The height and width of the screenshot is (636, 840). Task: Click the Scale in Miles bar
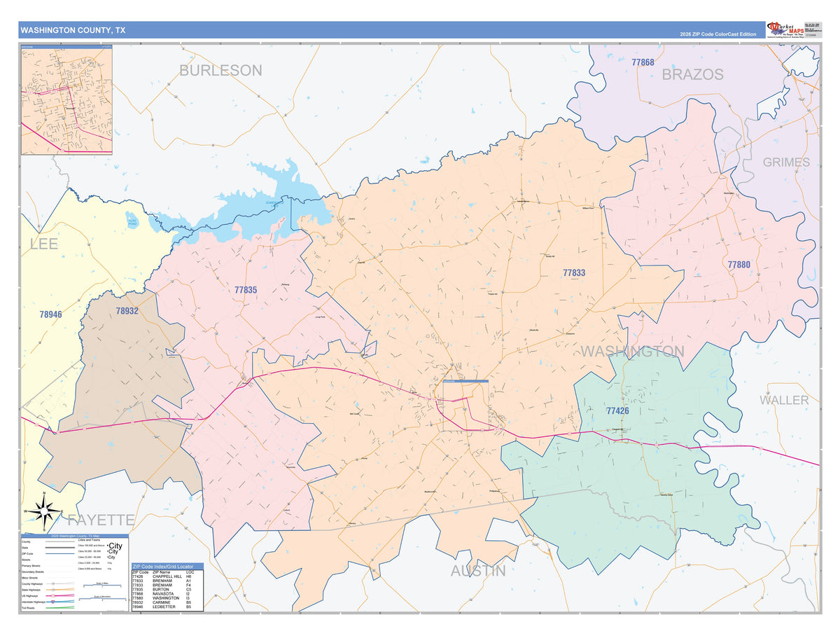[x=102, y=586]
